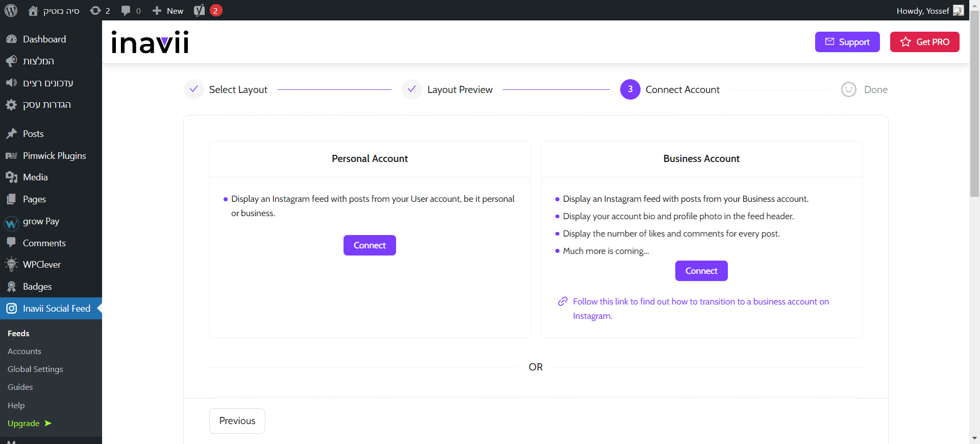Click Get PRO label

point(933,42)
